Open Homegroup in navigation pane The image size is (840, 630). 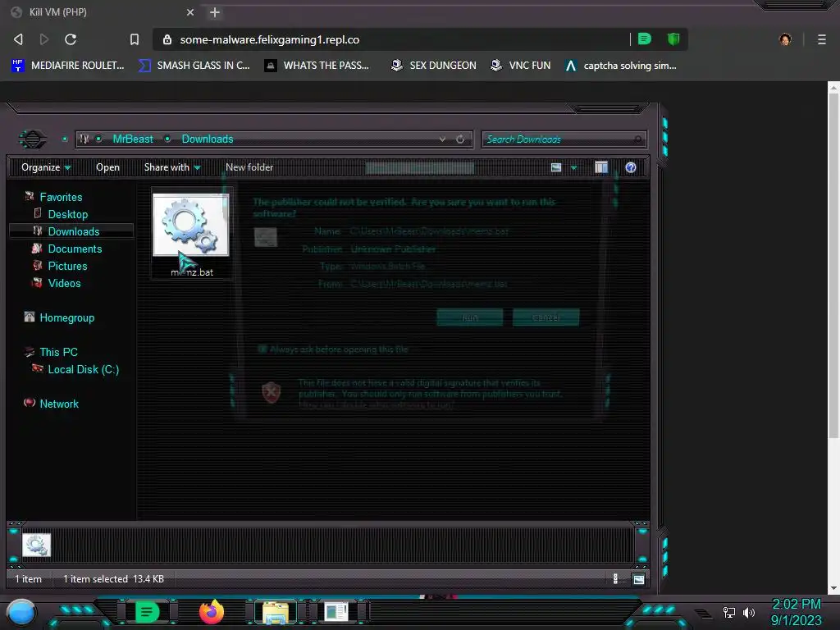coord(67,317)
